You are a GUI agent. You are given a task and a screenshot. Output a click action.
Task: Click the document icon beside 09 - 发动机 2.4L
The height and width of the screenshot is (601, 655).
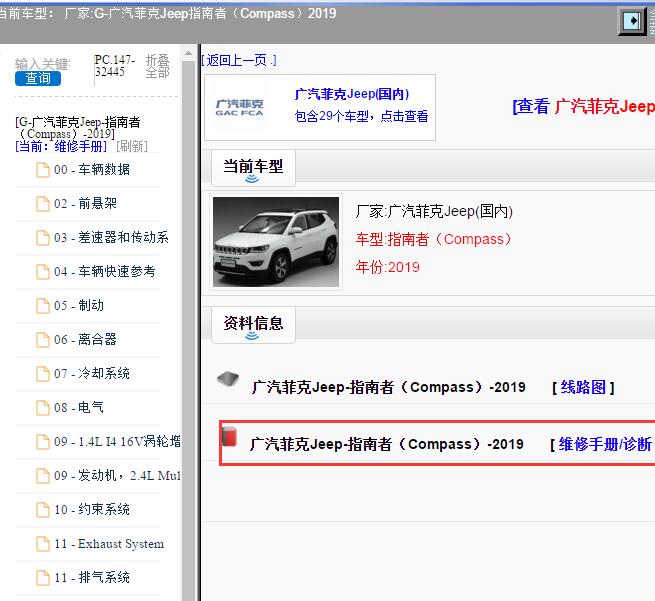pyautogui.click(x=43, y=475)
